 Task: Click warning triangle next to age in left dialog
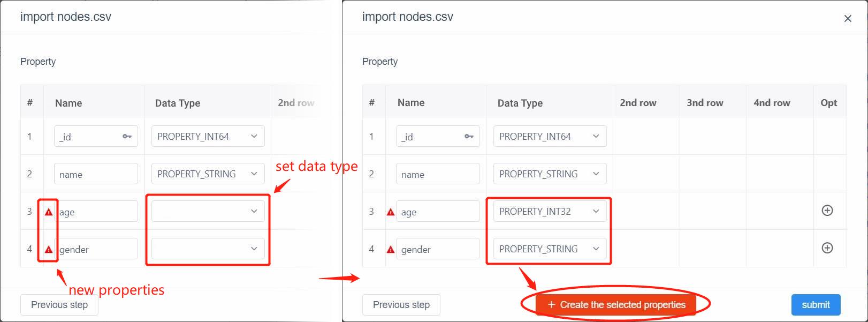point(49,212)
